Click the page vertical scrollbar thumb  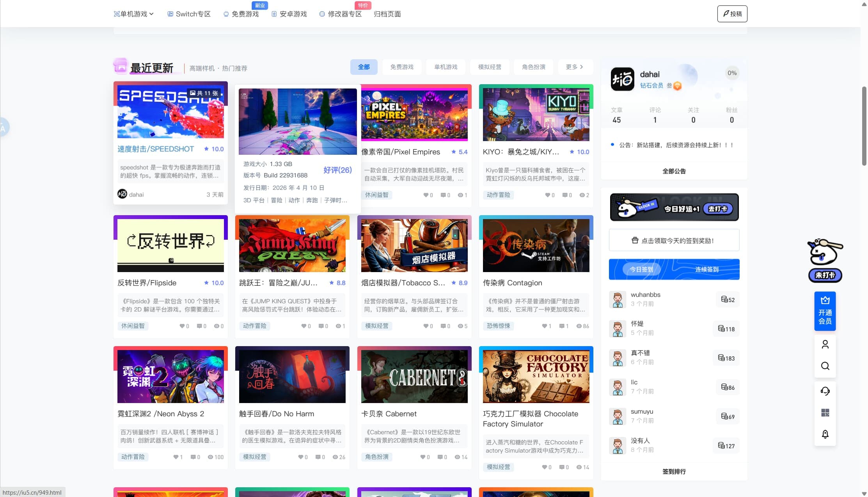(x=864, y=126)
